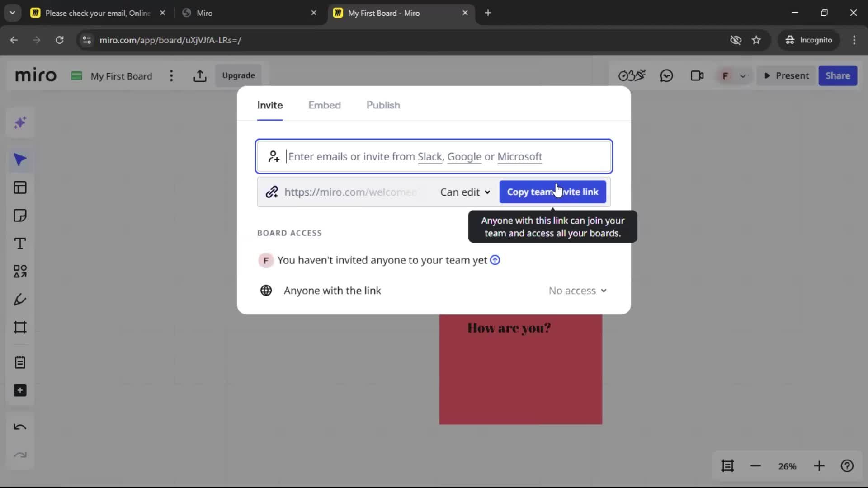Switch to the Publish tab
The width and height of the screenshot is (868, 488).
pos(383,105)
